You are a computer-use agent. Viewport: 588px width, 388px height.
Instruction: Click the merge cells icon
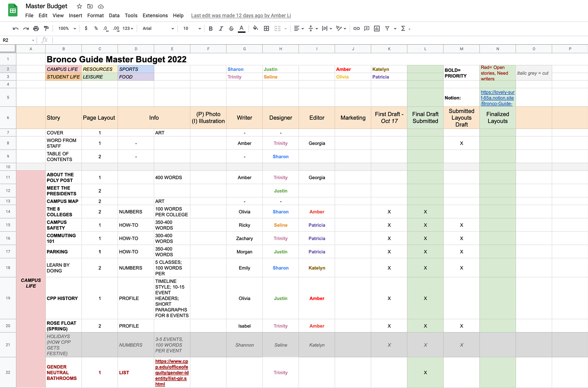pyautogui.click(x=277, y=28)
